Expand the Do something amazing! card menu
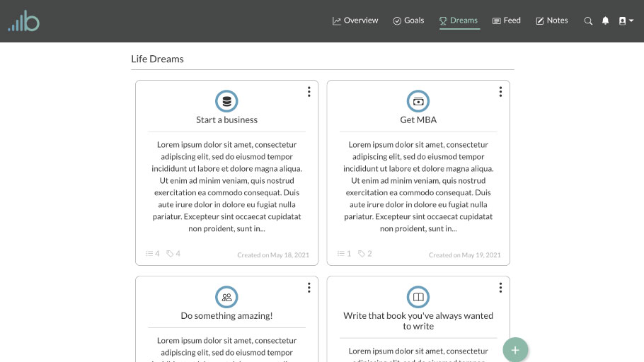The height and width of the screenshot is (362, 644). (309, 288)
